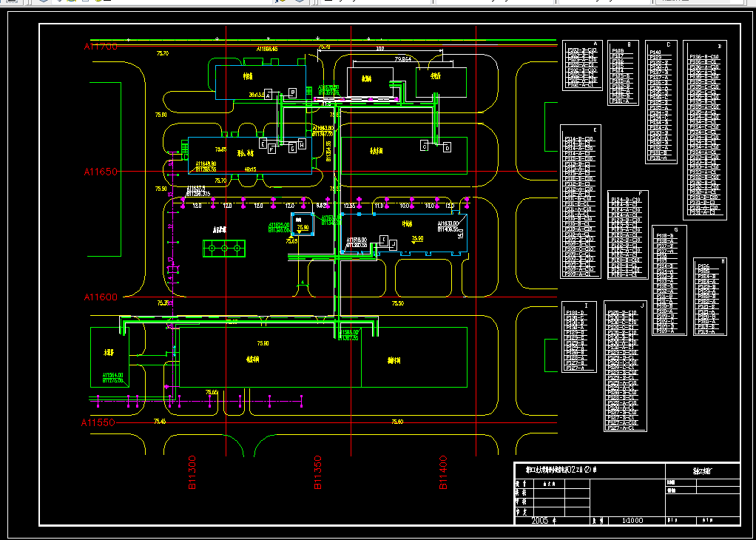Click the boxed B marker in the plan
The width and height of the screenshot is (756, 540).
pos(292,92)
